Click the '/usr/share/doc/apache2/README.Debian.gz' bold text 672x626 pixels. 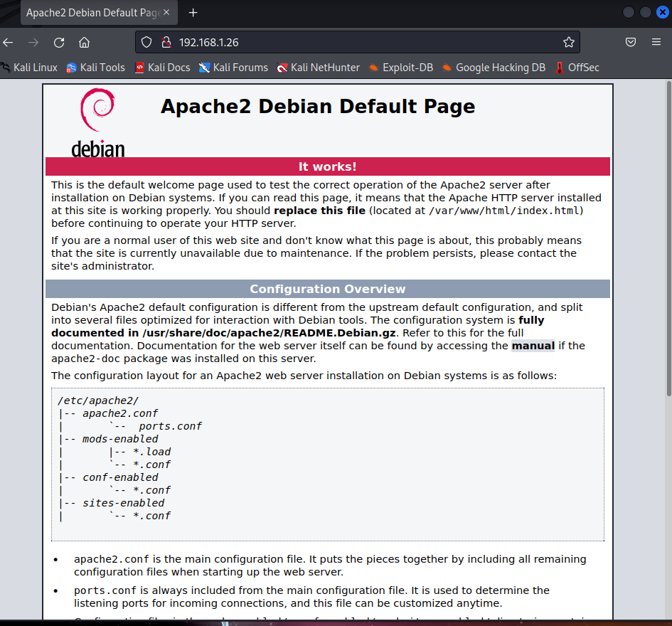click(270, 333)
